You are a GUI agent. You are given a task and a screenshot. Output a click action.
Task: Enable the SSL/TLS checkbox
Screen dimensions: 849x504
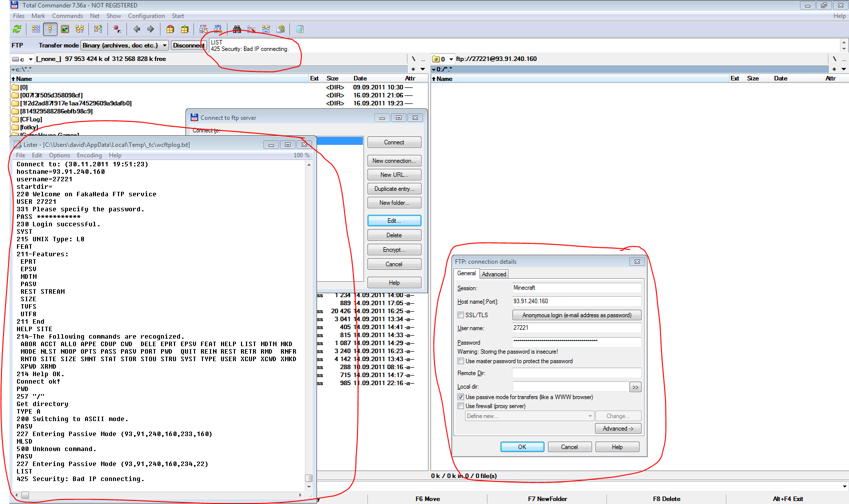click(461, 315)
